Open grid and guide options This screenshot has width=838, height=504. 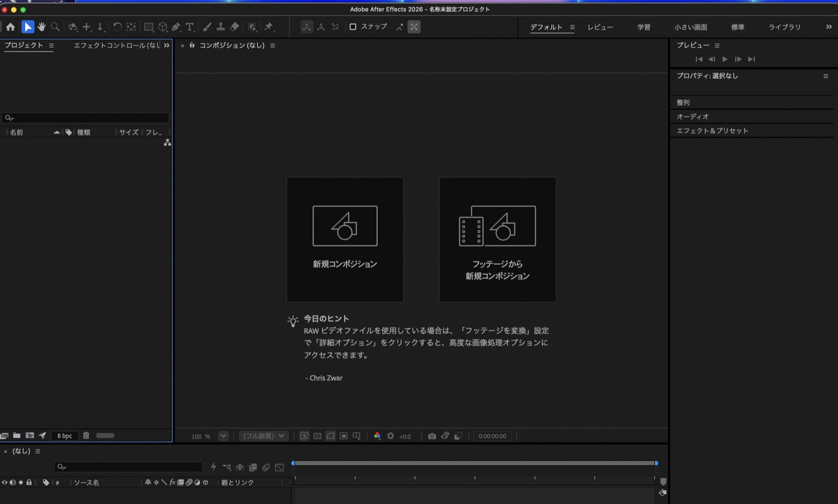point(357,435)
